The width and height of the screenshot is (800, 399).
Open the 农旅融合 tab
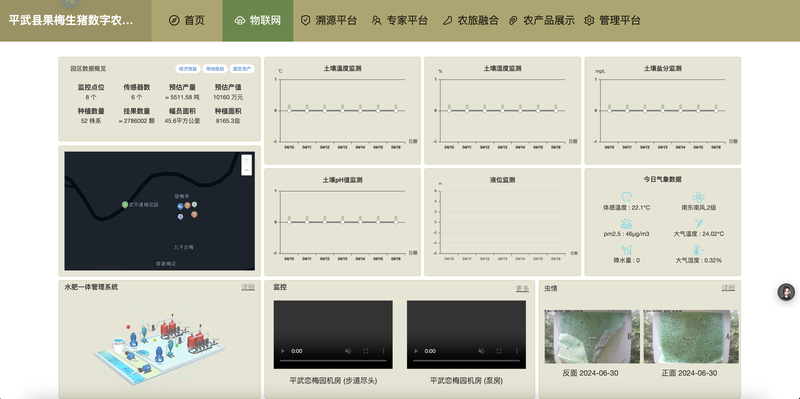(470, 20)
